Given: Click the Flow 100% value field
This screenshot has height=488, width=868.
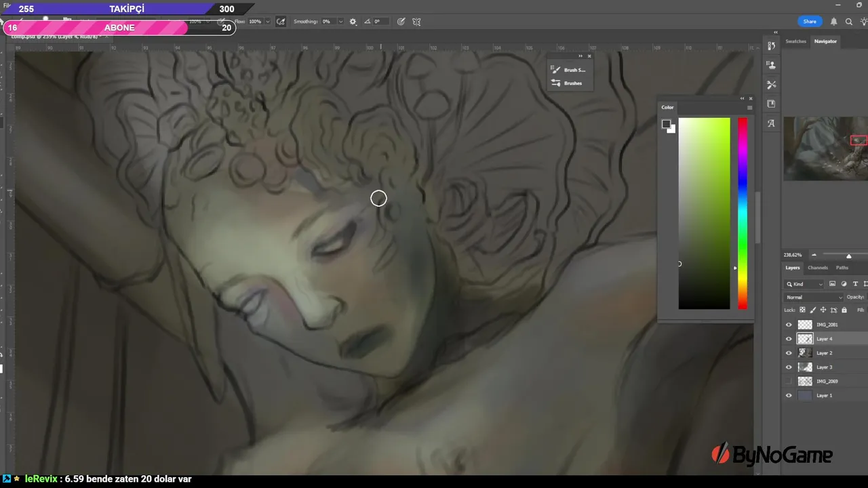Looking at the screenshot, I should pyautogui.click(x=255, y=22).
